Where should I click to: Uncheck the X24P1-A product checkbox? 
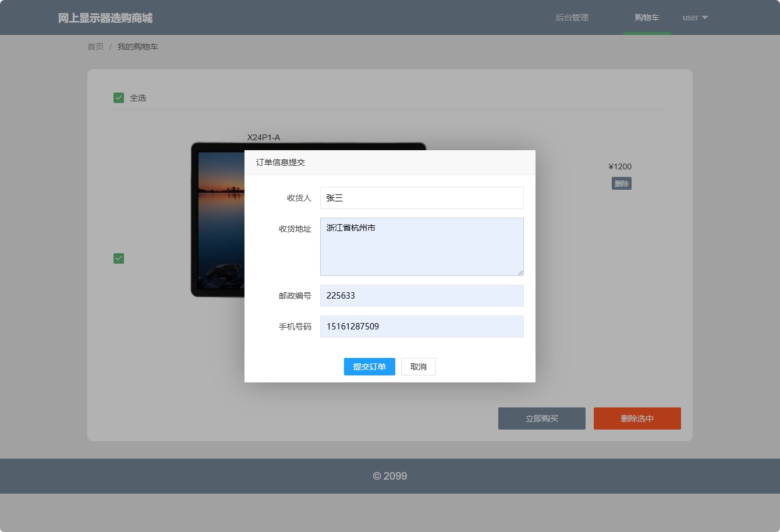(119, 258)
